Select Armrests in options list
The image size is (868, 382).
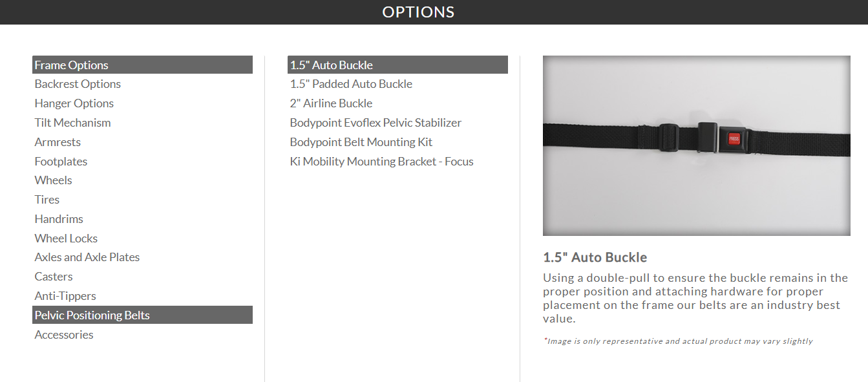58,142
